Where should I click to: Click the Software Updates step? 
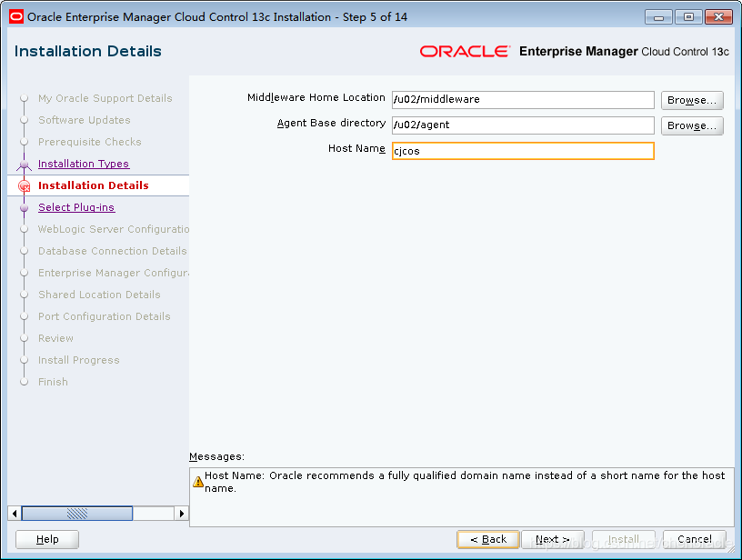(x=85, y=120)
